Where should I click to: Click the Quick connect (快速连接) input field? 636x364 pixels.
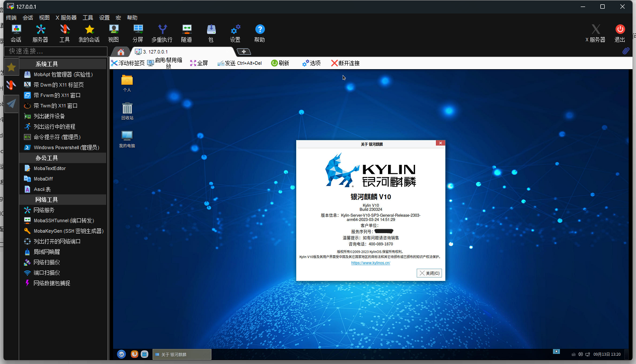(x=56, y=51)
